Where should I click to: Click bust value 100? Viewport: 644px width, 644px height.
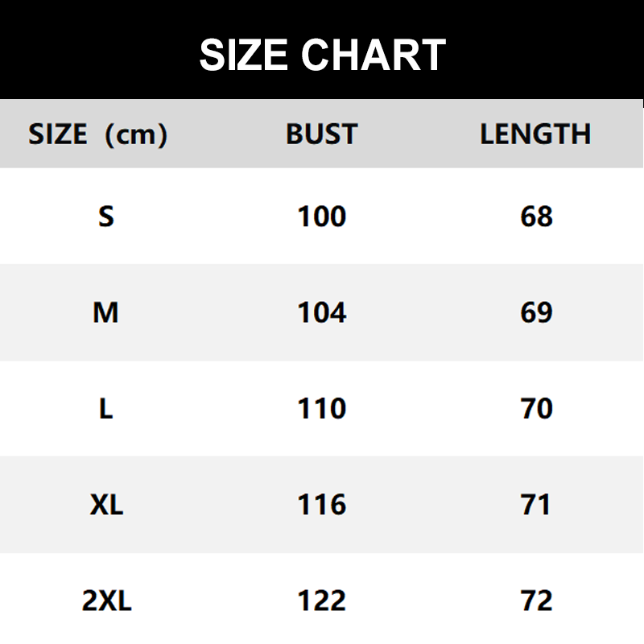(x=322, y=216)
